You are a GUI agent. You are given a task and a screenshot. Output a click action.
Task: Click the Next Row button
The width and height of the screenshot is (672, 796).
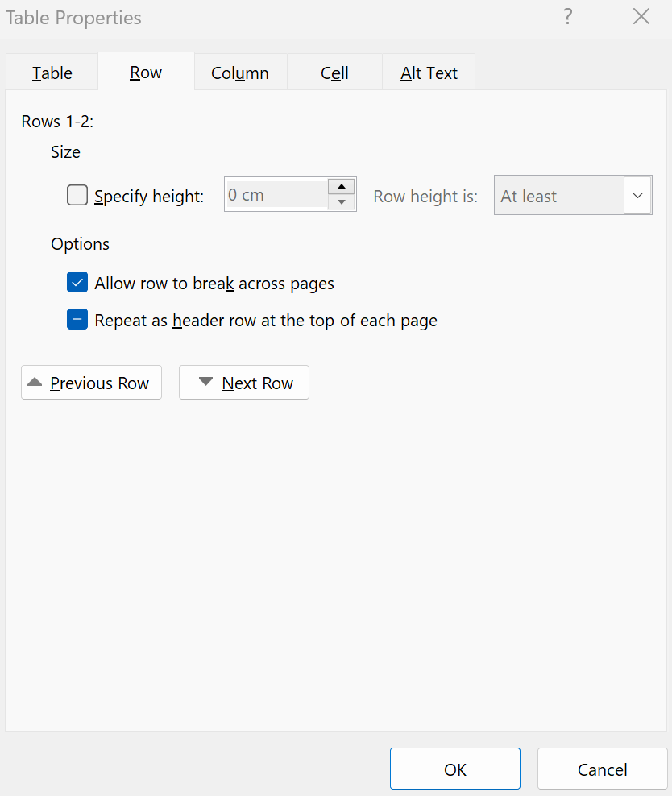[244, 383]
